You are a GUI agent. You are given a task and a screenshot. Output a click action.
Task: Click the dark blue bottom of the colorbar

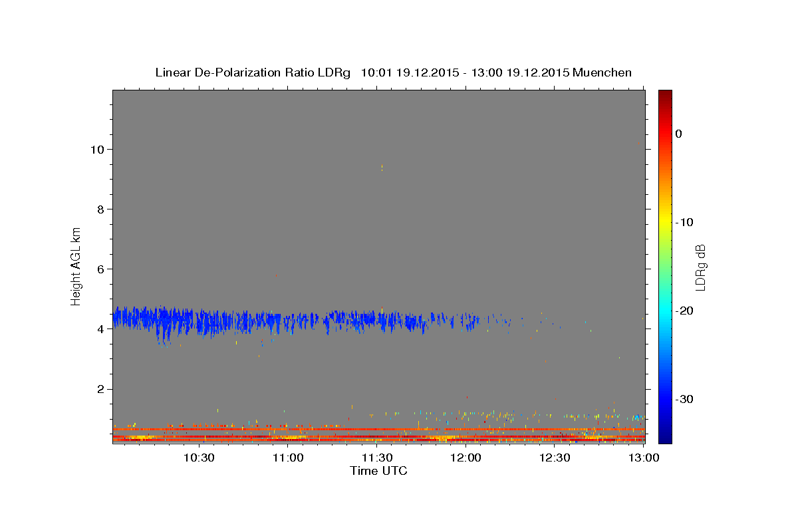pos(665,438)
